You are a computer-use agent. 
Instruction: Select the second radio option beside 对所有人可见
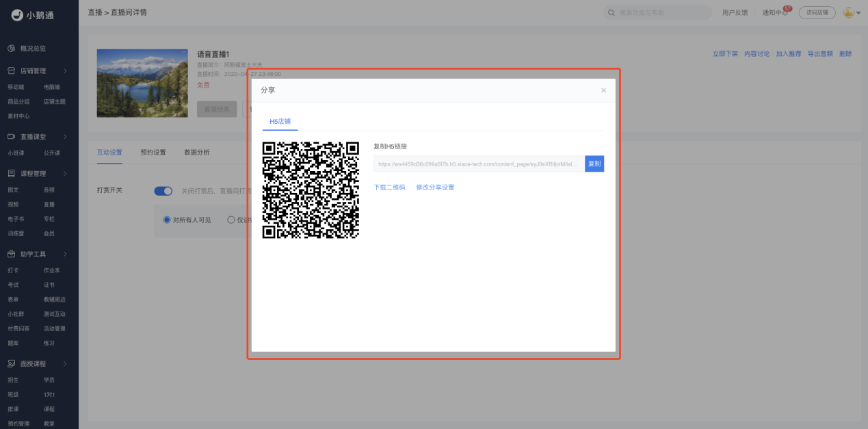pyautogui.click(x=231, y=220)
